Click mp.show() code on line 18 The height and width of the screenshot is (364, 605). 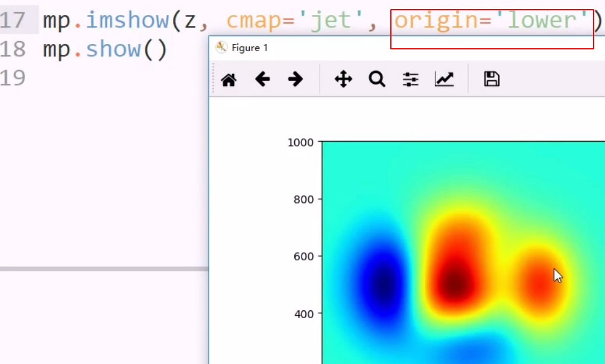point(105,50)
